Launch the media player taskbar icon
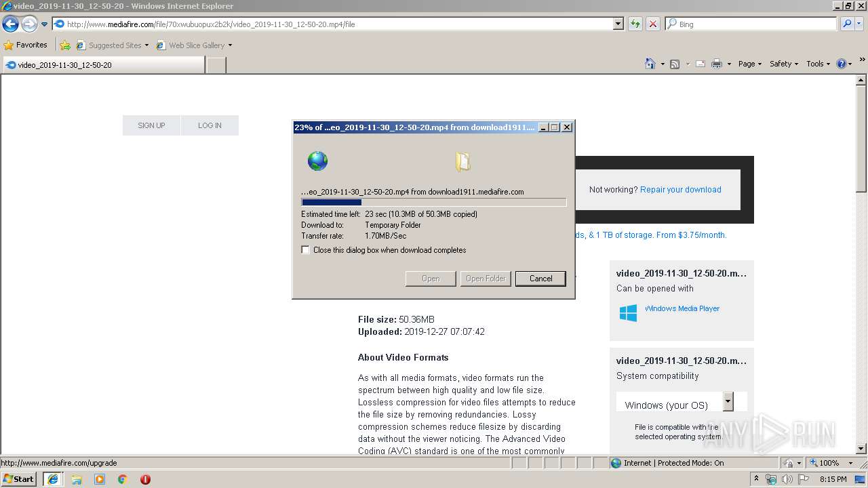 coord(100,479)
